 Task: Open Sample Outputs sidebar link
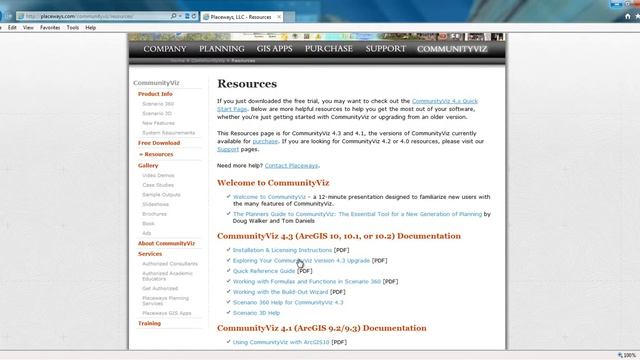click(161, 195)
